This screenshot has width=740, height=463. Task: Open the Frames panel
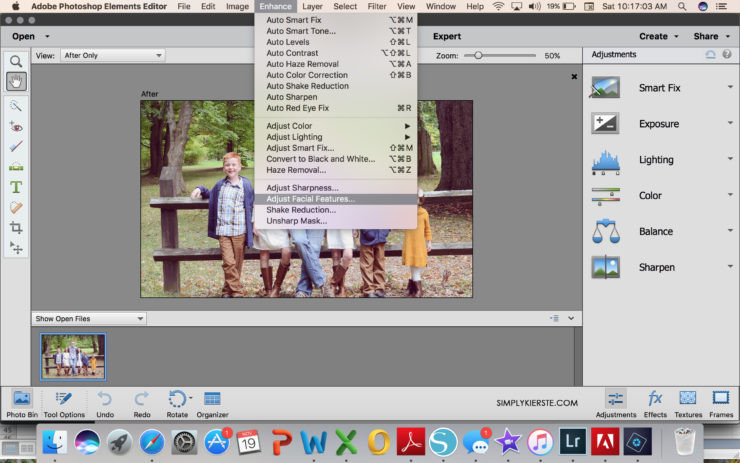[721, 404]
